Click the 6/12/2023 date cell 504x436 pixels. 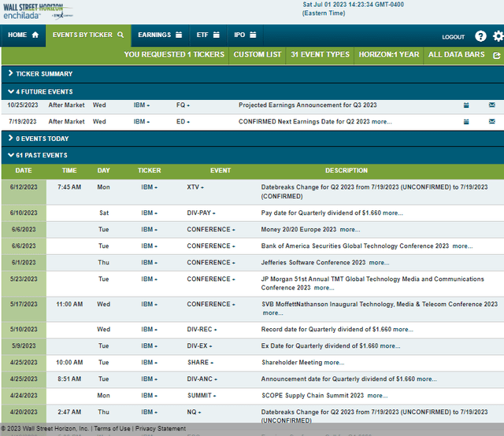click(x=24, y=192)
